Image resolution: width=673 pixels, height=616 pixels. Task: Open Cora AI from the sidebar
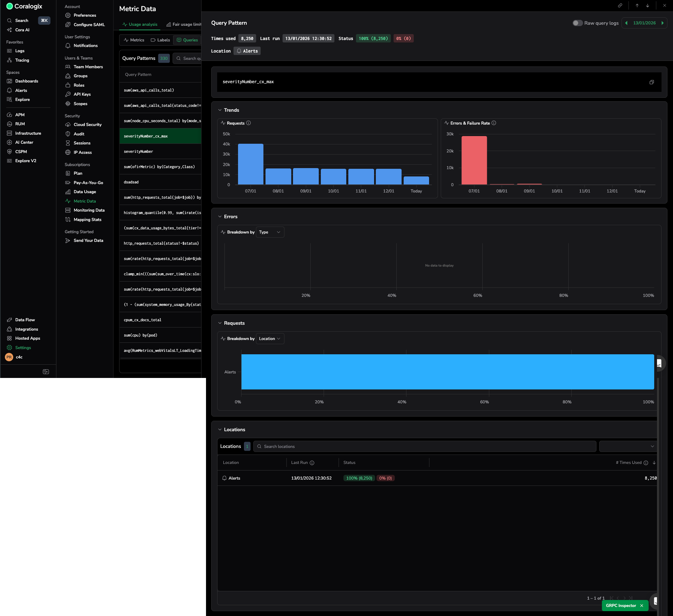[22, 30]
